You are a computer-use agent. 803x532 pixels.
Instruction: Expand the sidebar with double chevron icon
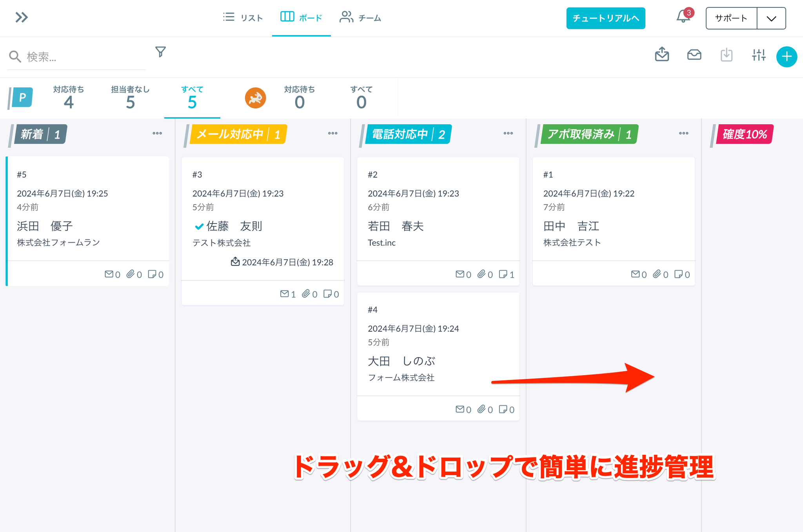pos(22,17)
